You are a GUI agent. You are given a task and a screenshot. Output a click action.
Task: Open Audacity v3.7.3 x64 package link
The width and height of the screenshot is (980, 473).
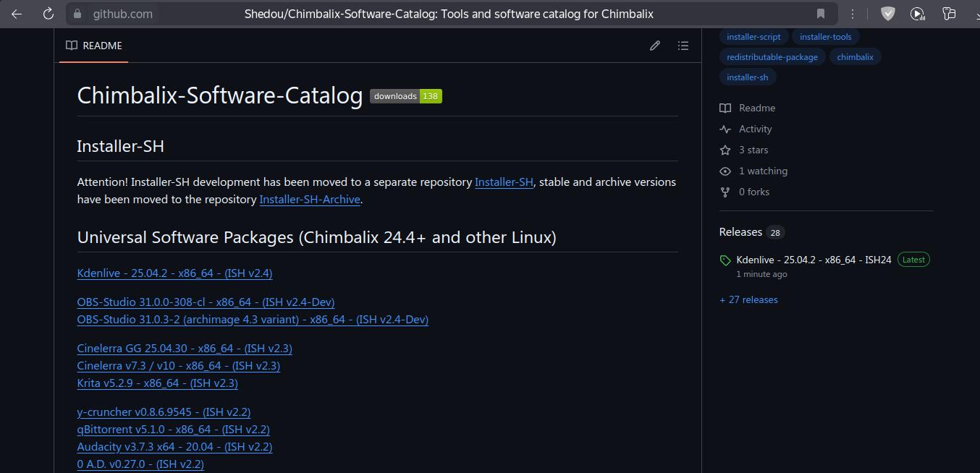coord(174,447)
